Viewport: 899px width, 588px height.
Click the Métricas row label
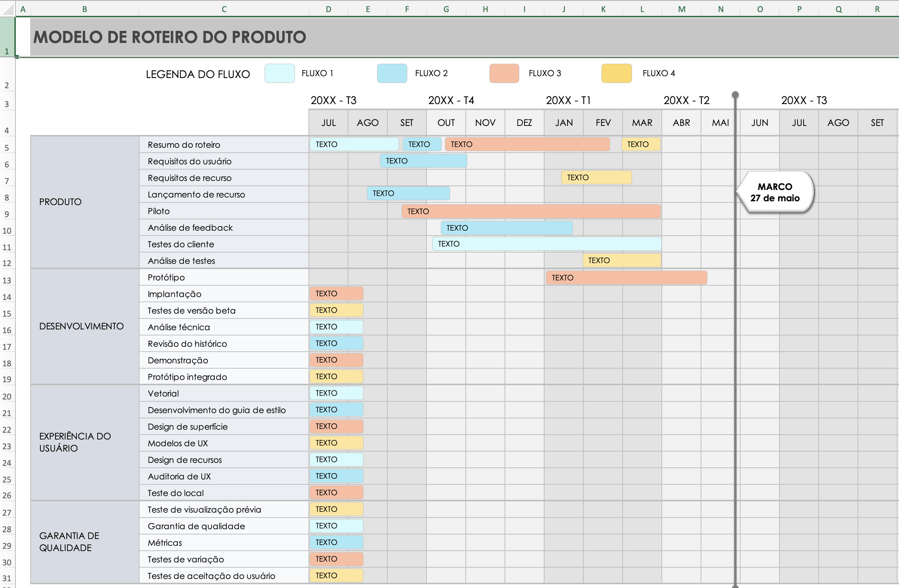click(x=165, y=543)
